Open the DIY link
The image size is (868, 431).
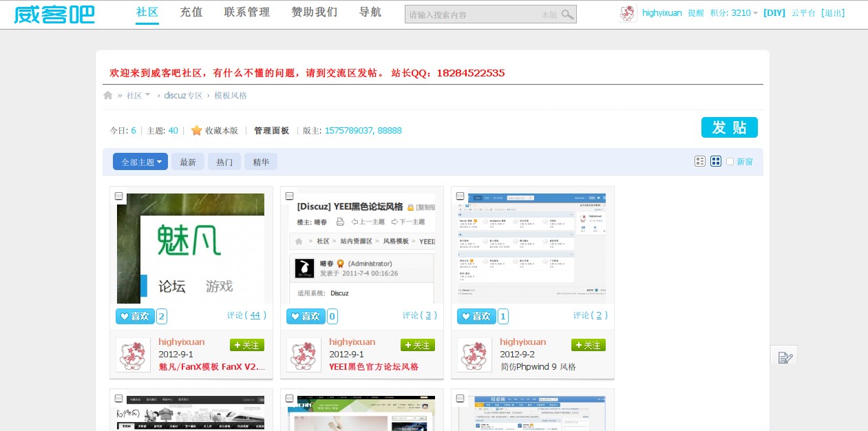(x=774, y=13)
